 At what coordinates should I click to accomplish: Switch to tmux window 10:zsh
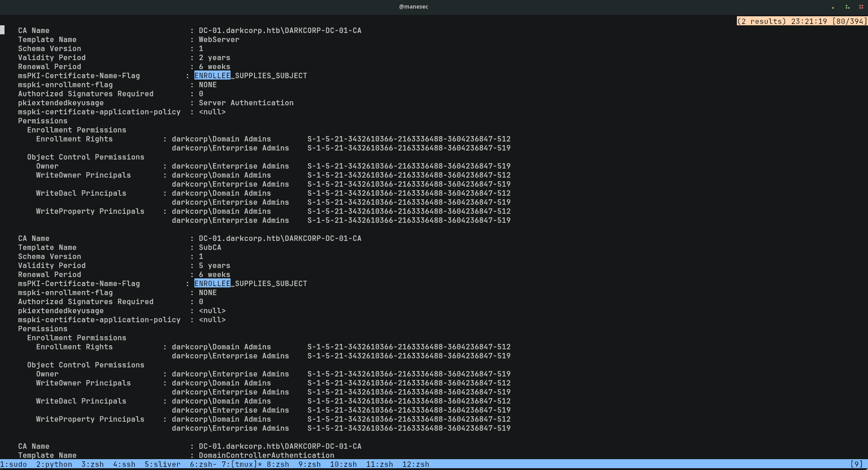(343, 464)
